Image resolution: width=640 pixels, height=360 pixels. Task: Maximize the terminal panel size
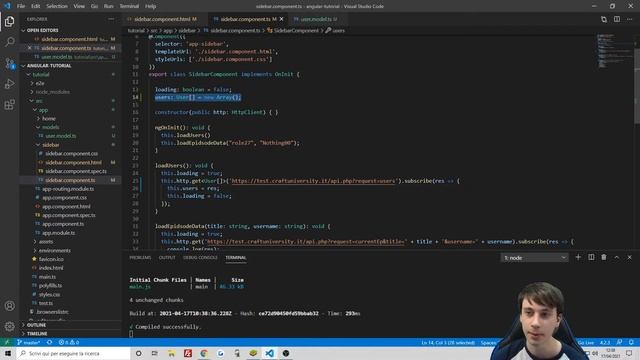click(x=617, y=258)
